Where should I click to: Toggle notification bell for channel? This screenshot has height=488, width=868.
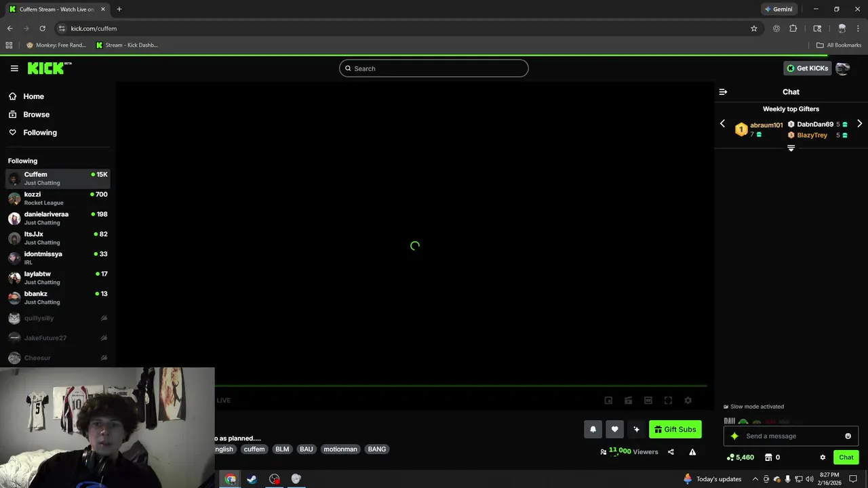593,429
